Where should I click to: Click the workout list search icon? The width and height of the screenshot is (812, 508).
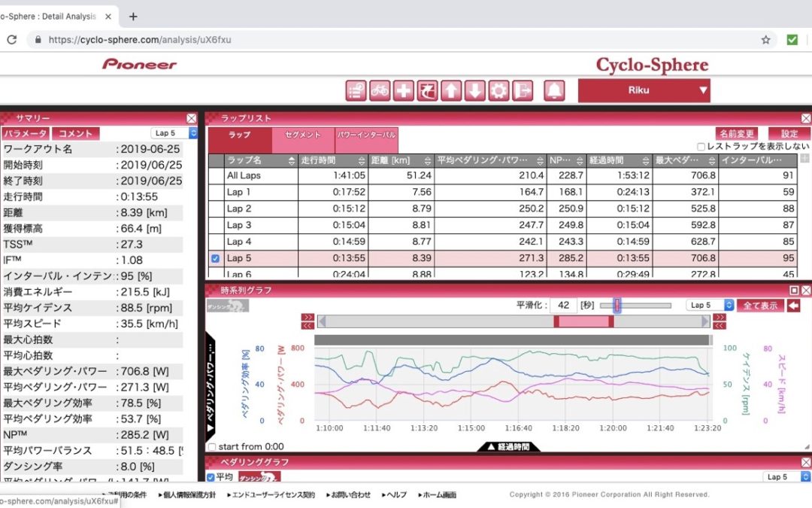(x=356, y=91)
